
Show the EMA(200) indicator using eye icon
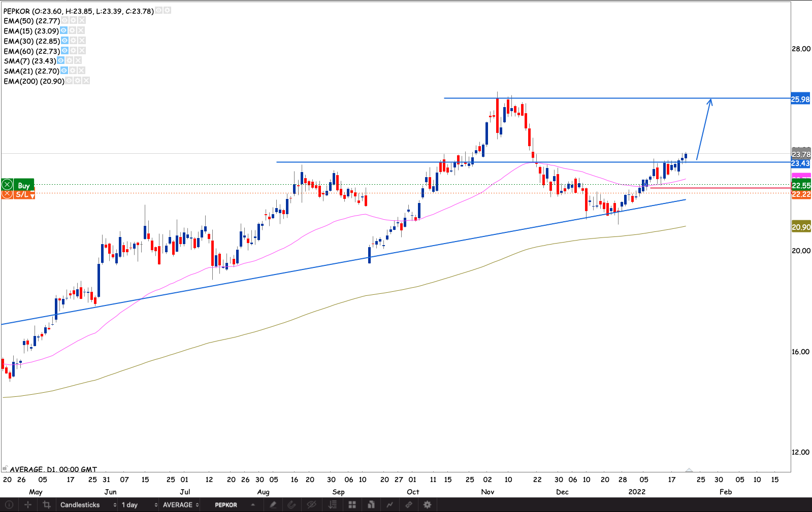pyautogui.click(x=69, y=81)
